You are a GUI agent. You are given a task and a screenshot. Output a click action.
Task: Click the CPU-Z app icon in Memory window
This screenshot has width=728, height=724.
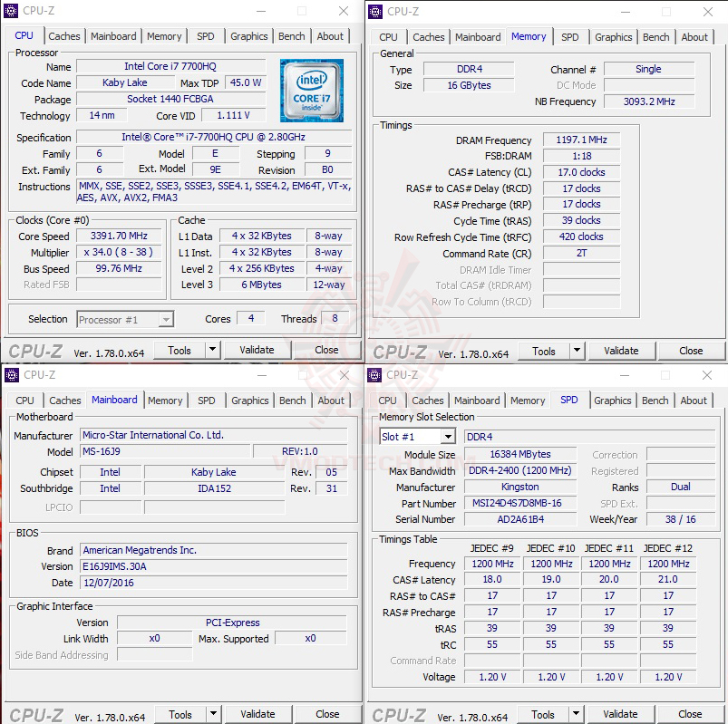(375, 11)
